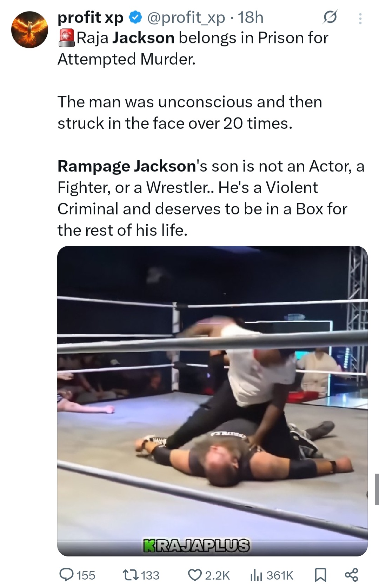This screenshot has height=588, width=379.
Task: Repost using the retweet arrows icon
Action: [131, 575]
